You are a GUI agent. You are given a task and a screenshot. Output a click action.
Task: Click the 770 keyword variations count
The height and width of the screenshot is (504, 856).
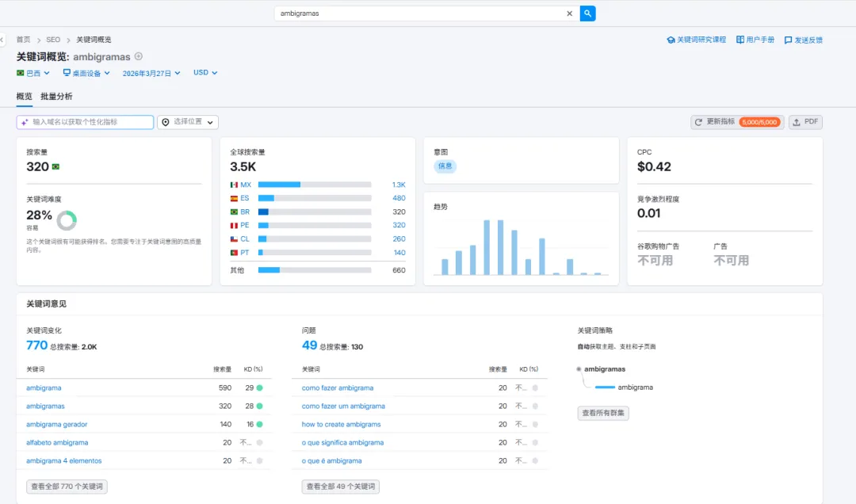(x=36, y=345)
